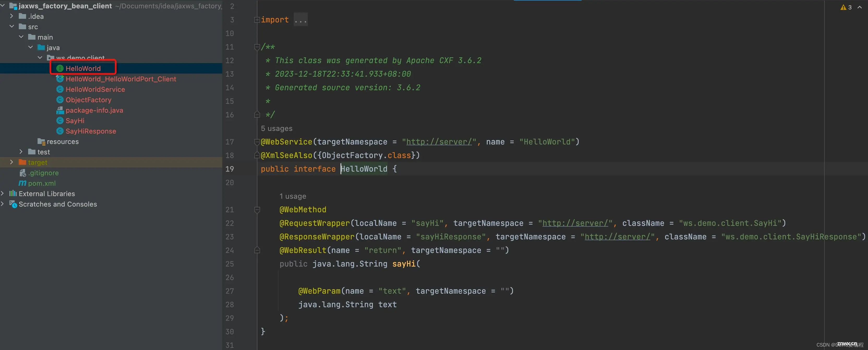Click the .idea folder icon
Viewport: 868px width, 350px height.
(x=22, y=16)
